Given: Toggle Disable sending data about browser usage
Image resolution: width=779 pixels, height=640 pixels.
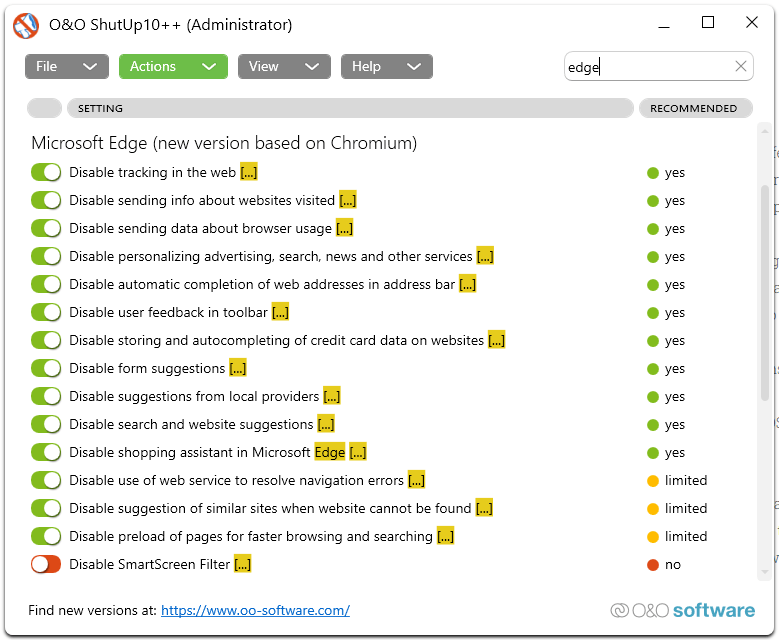Looking at the screenshot, I should tap(46, 229).
